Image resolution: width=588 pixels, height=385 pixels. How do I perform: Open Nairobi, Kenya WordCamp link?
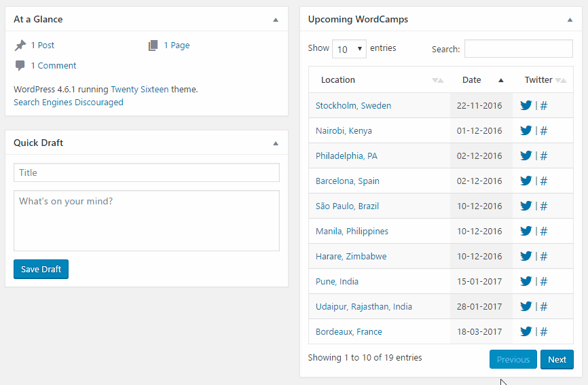(x=344, y=131)
